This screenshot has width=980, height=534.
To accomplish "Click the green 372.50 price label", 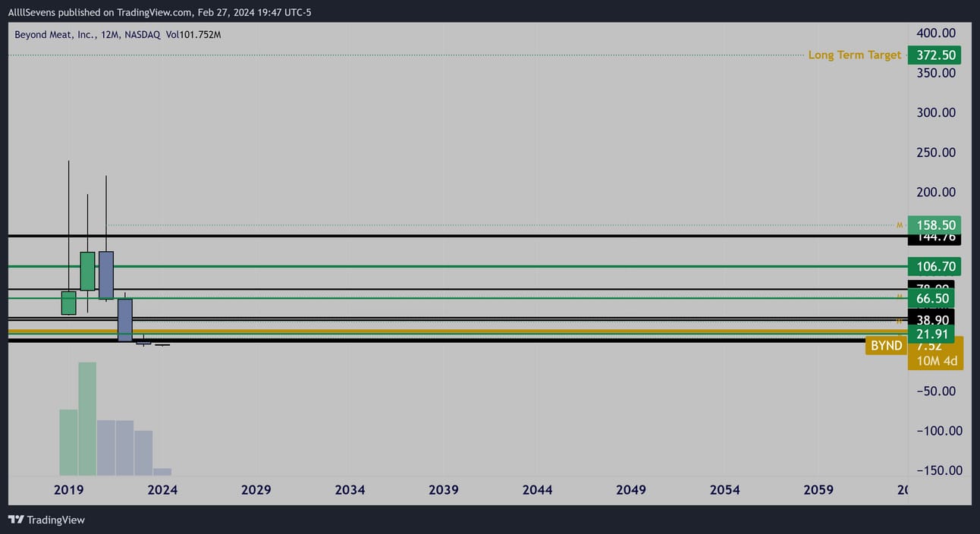I will (934, 55).
